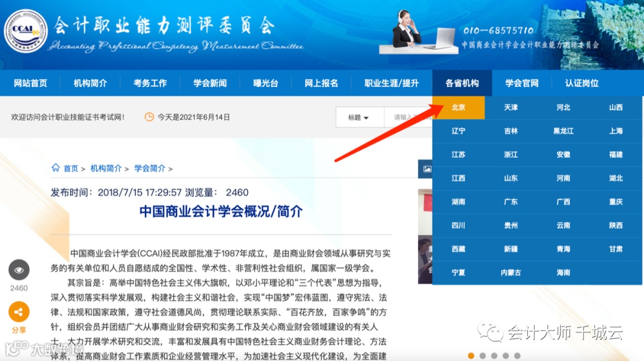Screen dimensions: 644x361
Task: Select 黑龙江 in province dropdown
Action: pyautogui.click(x=563, y=131)
